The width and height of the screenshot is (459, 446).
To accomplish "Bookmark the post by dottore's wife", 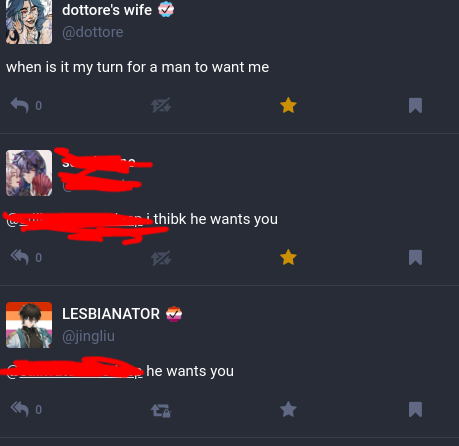I will click(415, 106).
